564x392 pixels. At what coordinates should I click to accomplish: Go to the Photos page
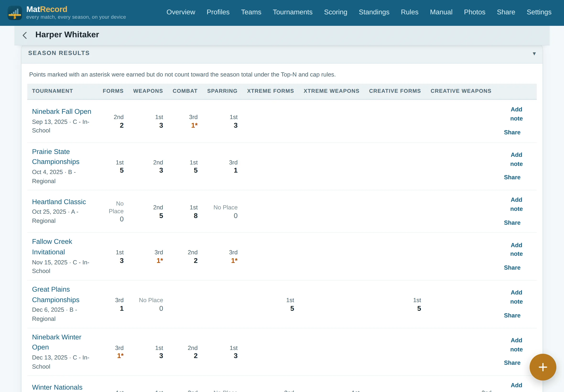[474, 12]
